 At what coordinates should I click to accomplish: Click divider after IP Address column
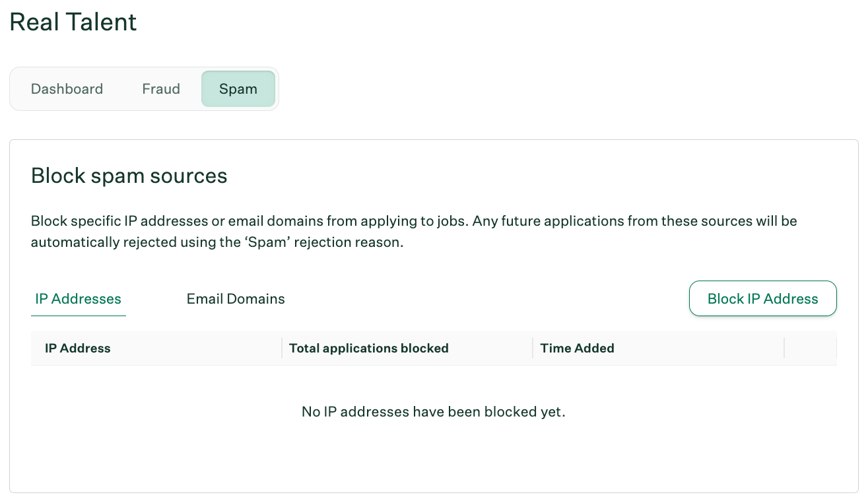tap(282, 348)
